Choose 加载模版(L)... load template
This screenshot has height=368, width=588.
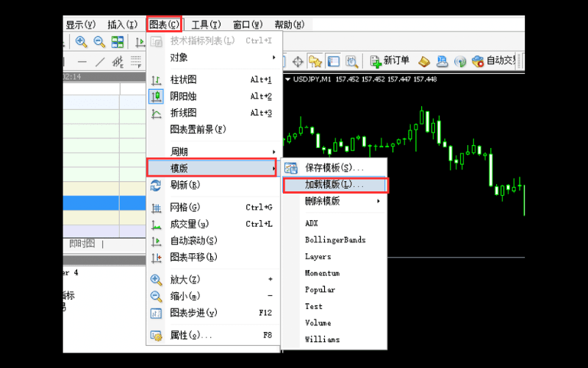coord(334,185)
